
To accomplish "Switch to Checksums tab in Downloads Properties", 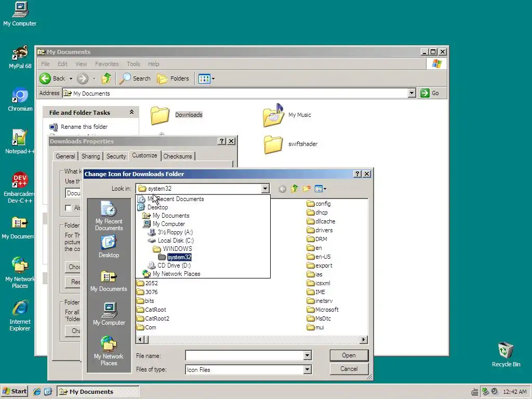I will click(178, 156).
